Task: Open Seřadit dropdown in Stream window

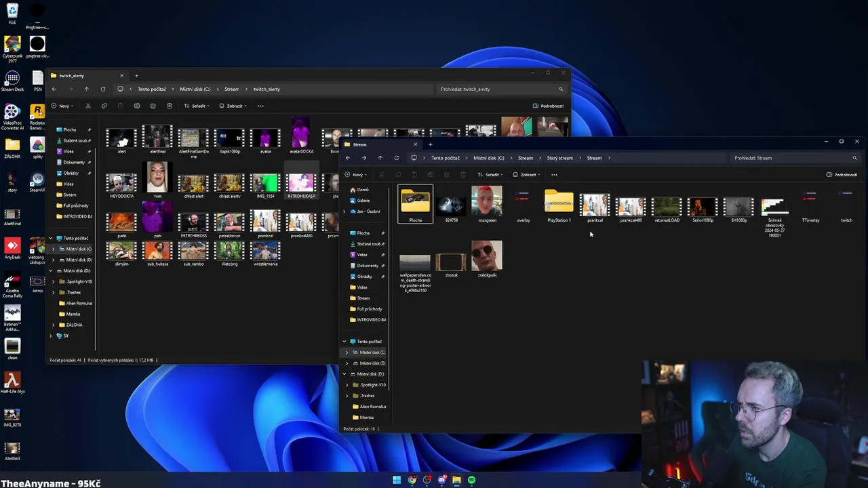Action: [x=492, y=175]
